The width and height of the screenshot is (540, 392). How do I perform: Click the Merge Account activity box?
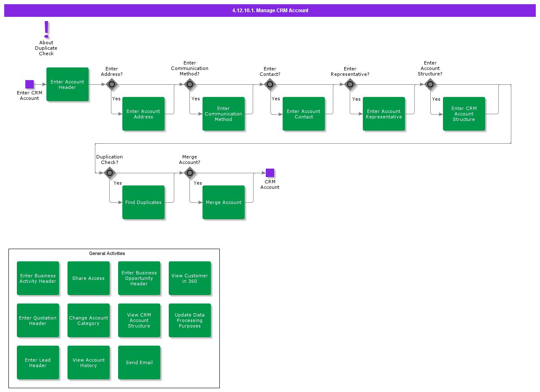(x=224, y=202)
